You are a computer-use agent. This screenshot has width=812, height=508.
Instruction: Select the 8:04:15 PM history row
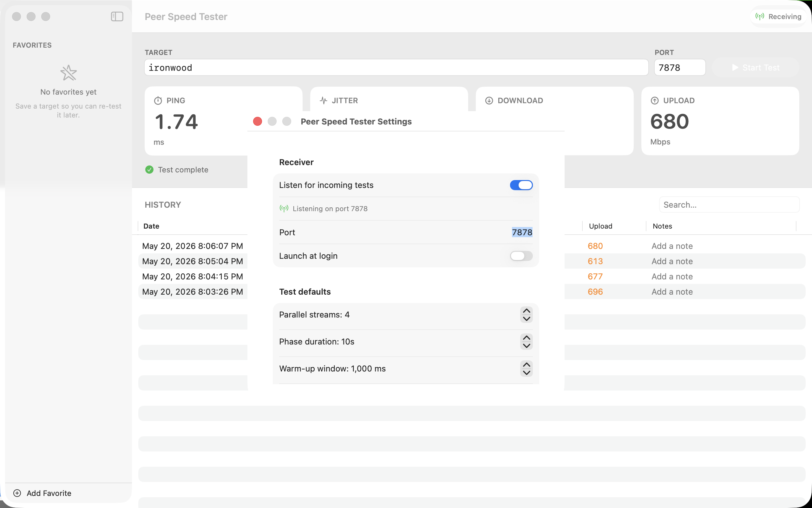click(x=193, y=277)
